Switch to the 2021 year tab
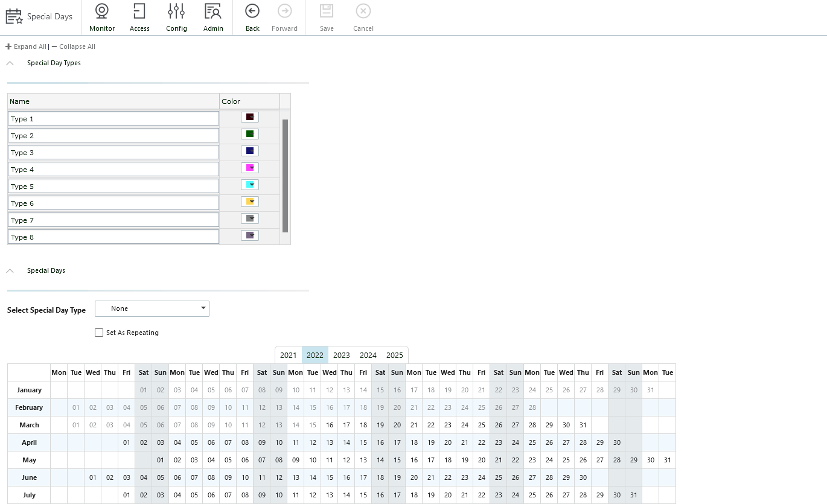The width and height of the screenshot is (827, 504). (x=289, y=355)
